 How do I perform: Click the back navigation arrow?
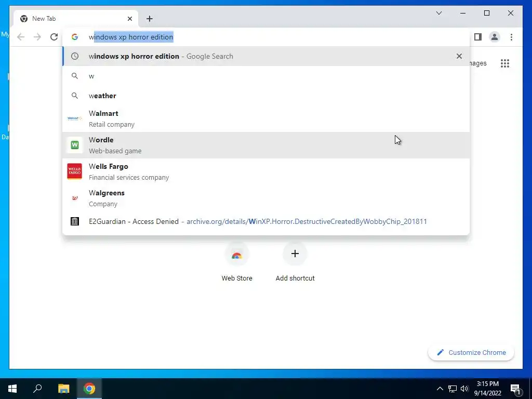point(21,37)
